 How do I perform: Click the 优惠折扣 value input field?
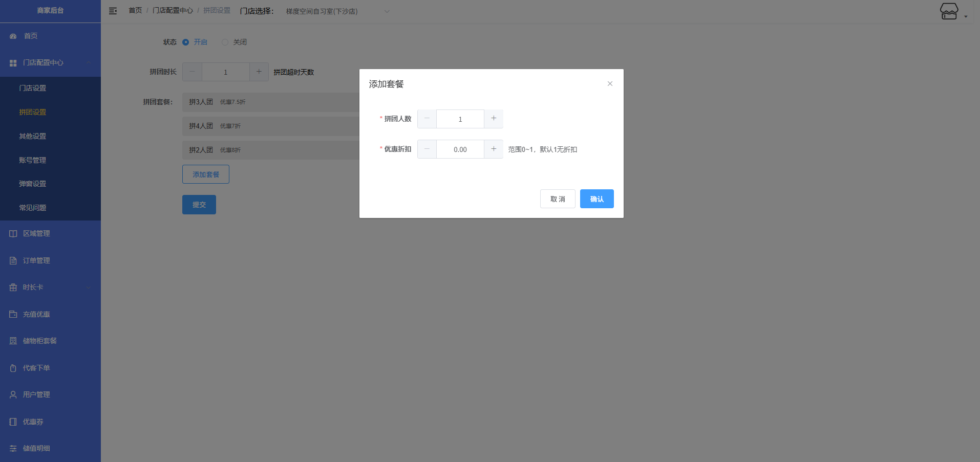click(x=460, y=149)
